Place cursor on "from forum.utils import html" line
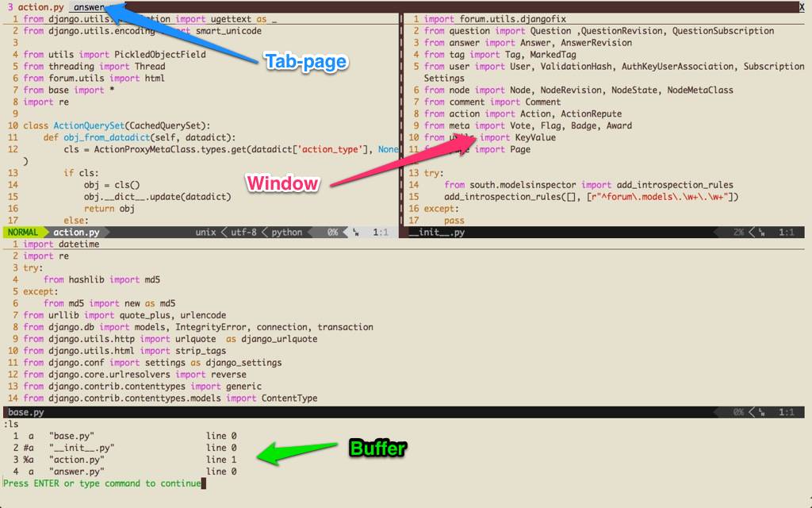Viewport: 812px width, 508px height. coord(94,79)
